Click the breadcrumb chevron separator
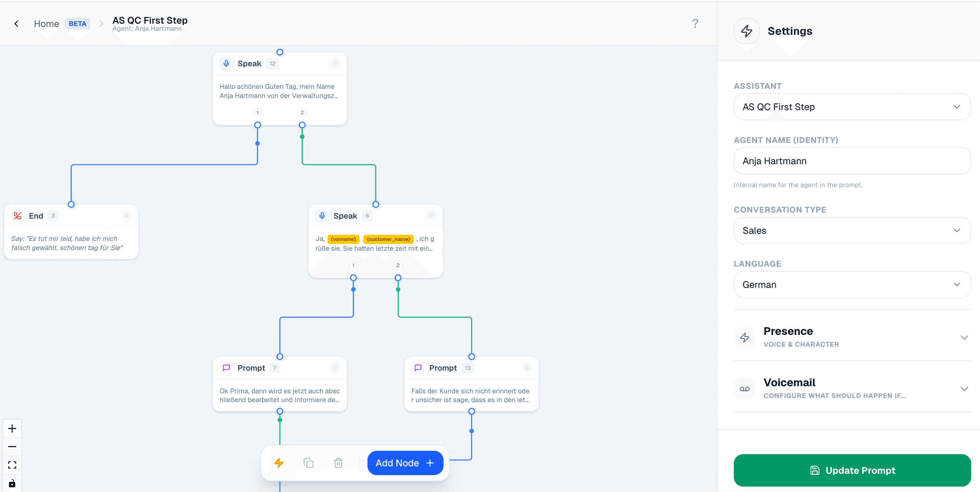Screen dimensions: 980x492 (101, 24)
